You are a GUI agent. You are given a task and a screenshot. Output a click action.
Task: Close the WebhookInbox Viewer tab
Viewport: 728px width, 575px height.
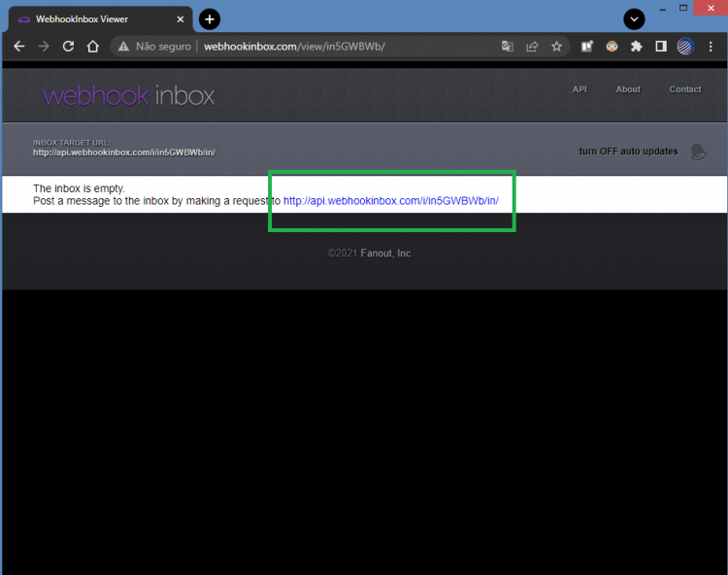click(181, 19)
